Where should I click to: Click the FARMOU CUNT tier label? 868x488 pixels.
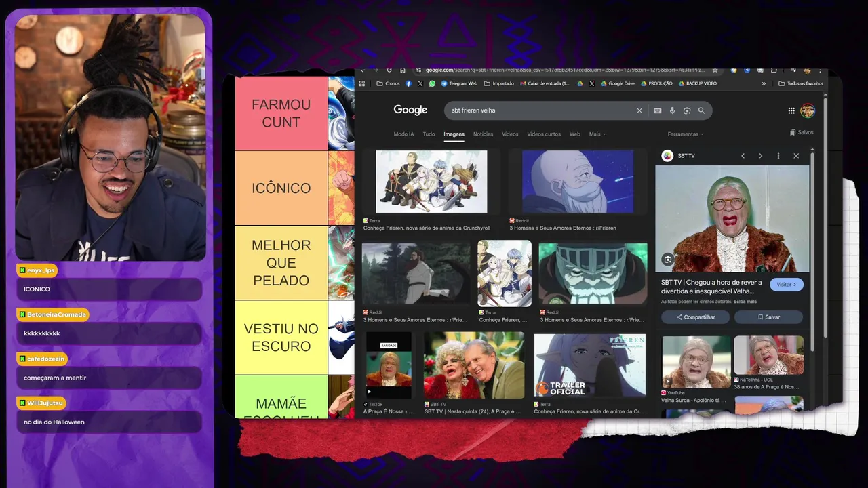point(281,113)
